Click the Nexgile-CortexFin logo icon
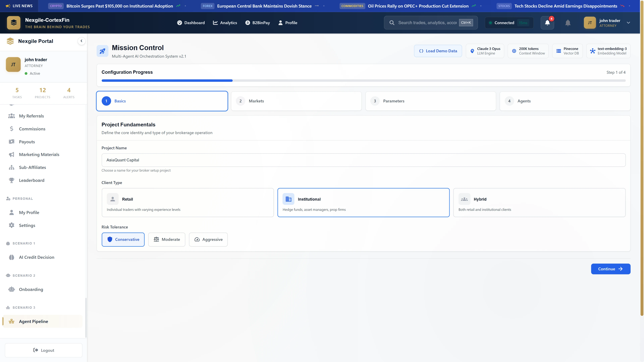This screenshot has height=362, width=644. [13, 22]
